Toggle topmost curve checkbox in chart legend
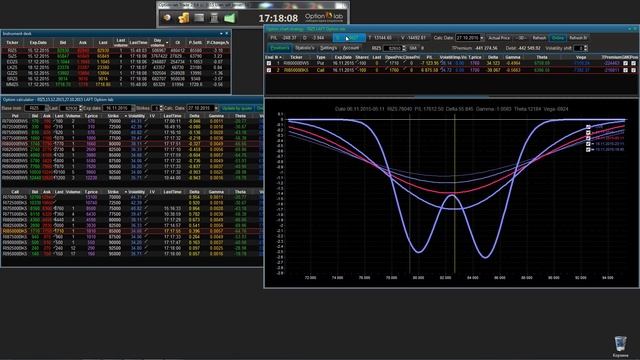This screenshot has width=640, height=360. click(588, 127)
